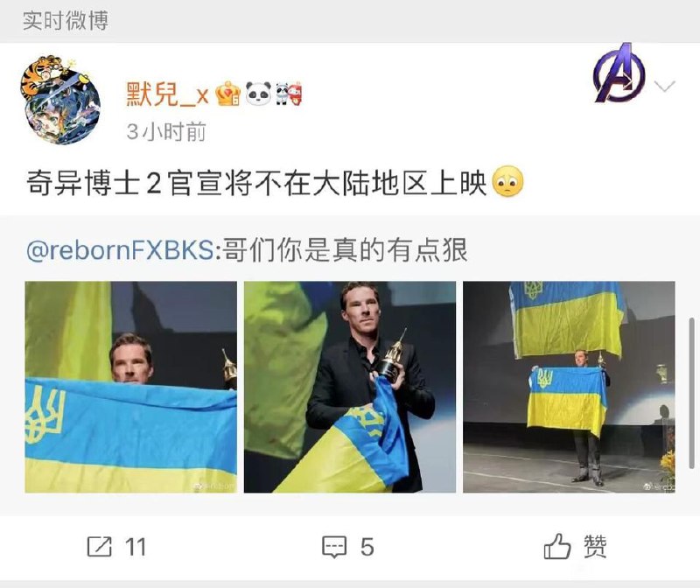Tap the repost count 11
Screen dimensions: 700x588
(x=136, y=548)
